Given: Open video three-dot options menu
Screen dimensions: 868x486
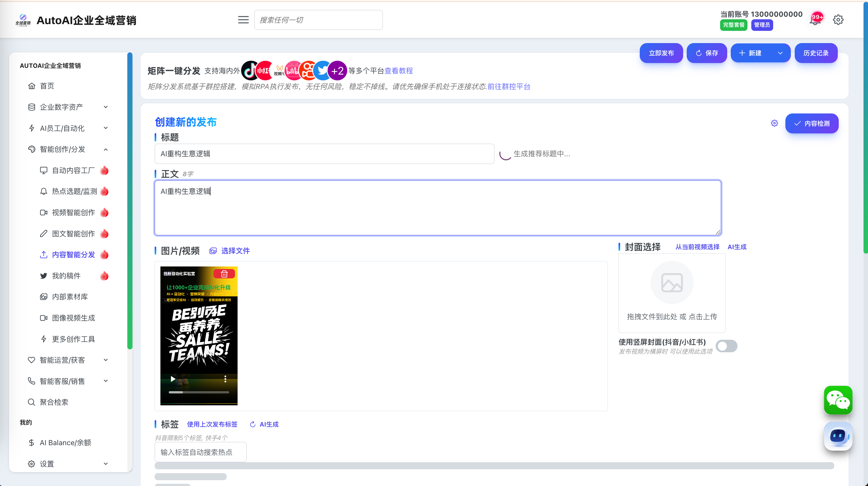Looking at the screenshot, I should click(225, 379).
